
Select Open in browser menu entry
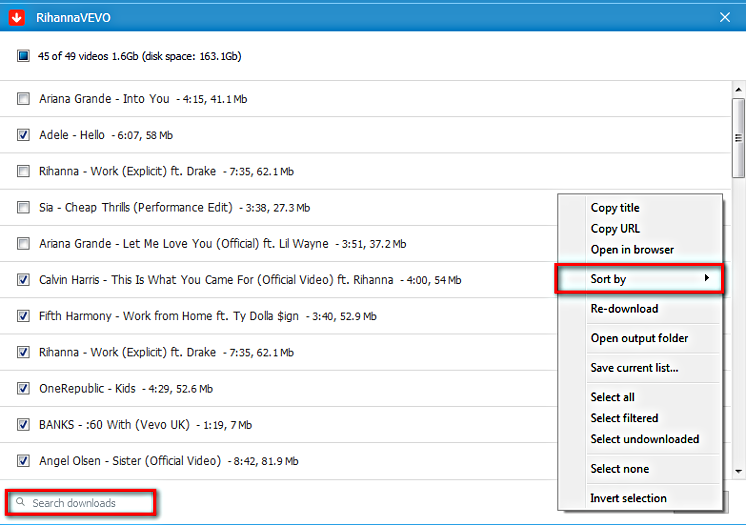coord(632,250)
